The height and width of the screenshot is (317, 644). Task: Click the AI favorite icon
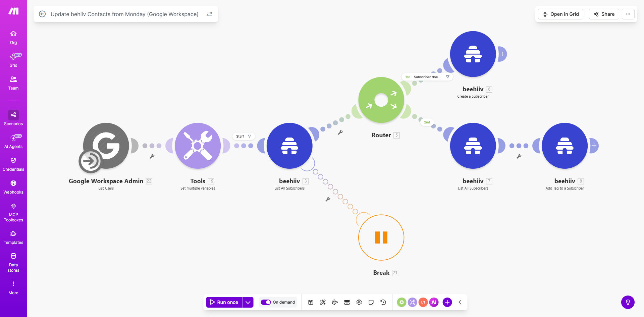pos(434,302)
